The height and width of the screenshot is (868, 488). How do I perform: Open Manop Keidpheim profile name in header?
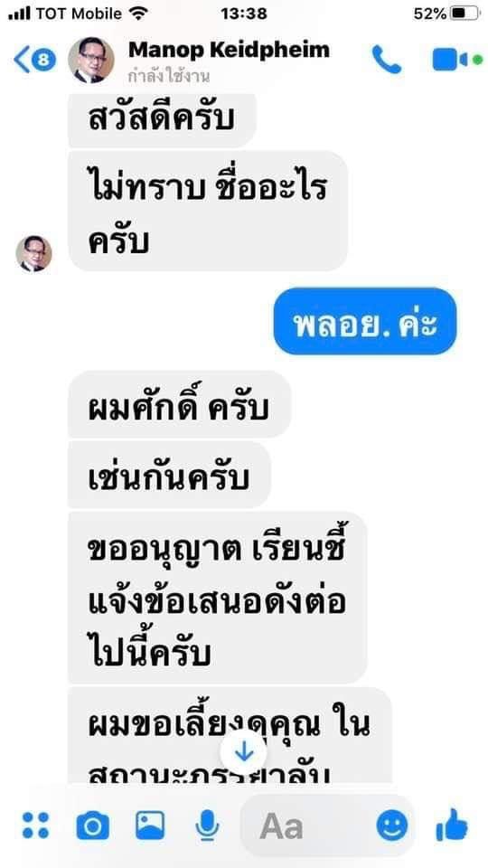coord(229,50)
